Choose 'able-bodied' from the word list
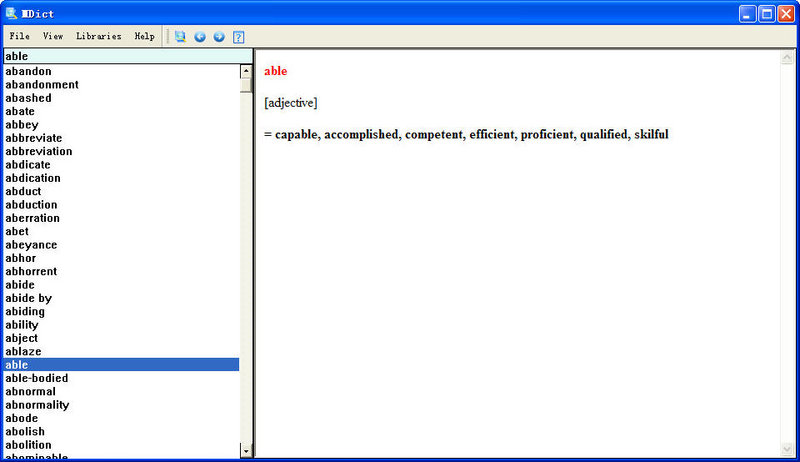The image size is (800, 462). pos(36,379)
